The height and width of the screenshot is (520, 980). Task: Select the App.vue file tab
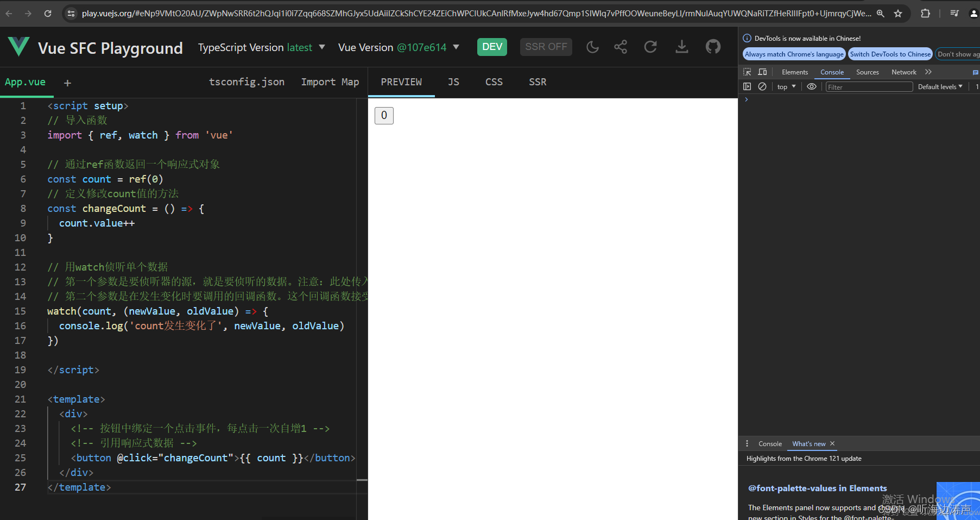click(25, 82)
